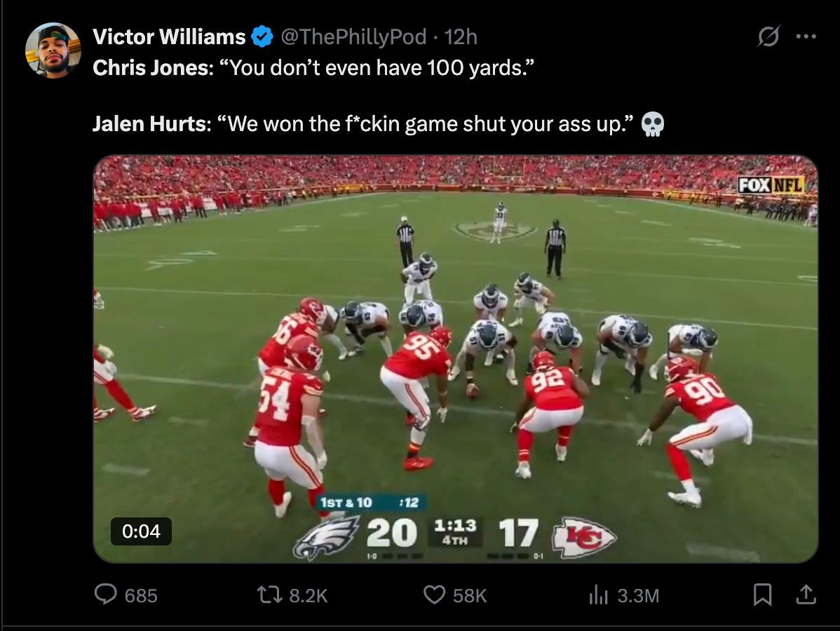Click the 58K likes count
The width and height of the screenshot is (840, 631).
[469, 596]
